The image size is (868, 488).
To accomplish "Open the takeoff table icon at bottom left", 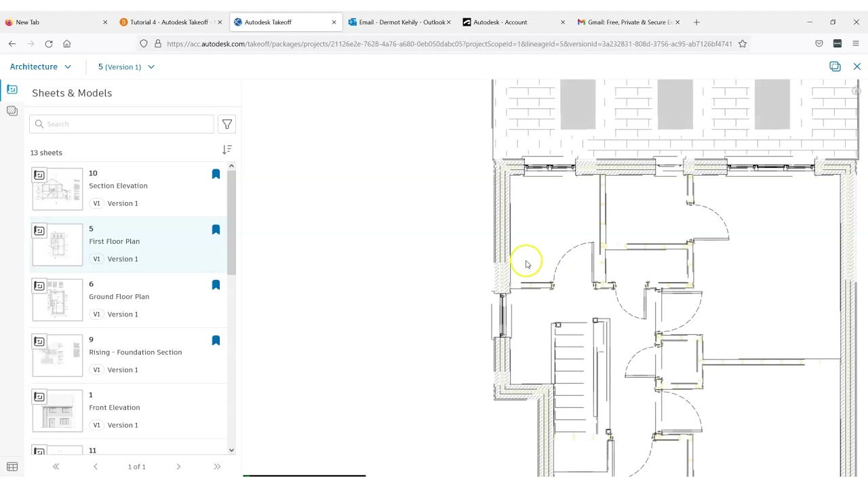I will pyautogui.click(x=12, y=467).
